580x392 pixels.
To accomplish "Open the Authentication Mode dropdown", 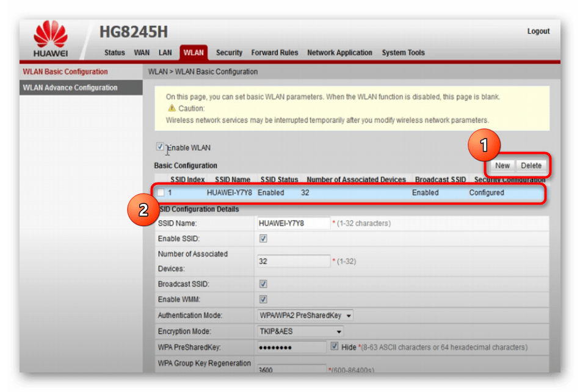I will (305, 316).
